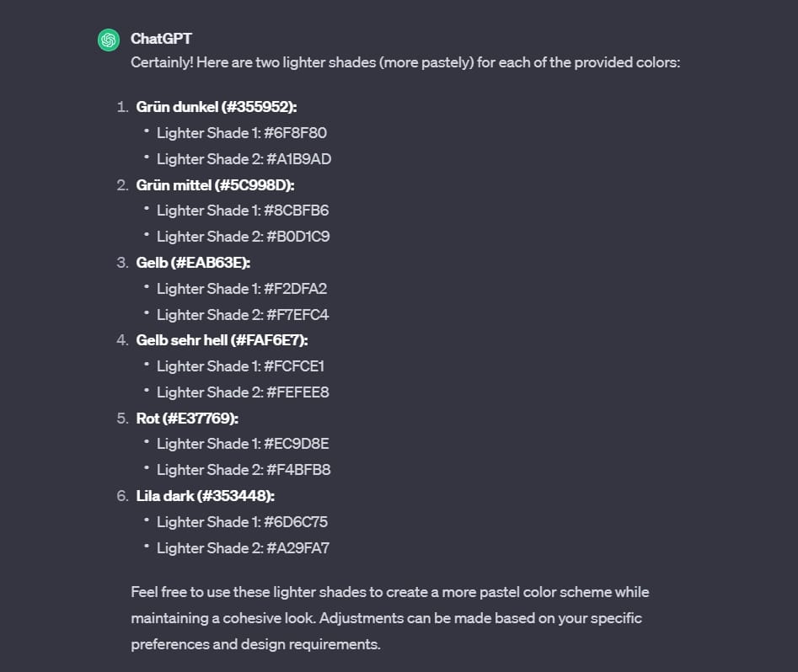Click Lighter Shade 2: #A29FA7 text
Viewport: 798px width, 672px height.
(243, 548)
